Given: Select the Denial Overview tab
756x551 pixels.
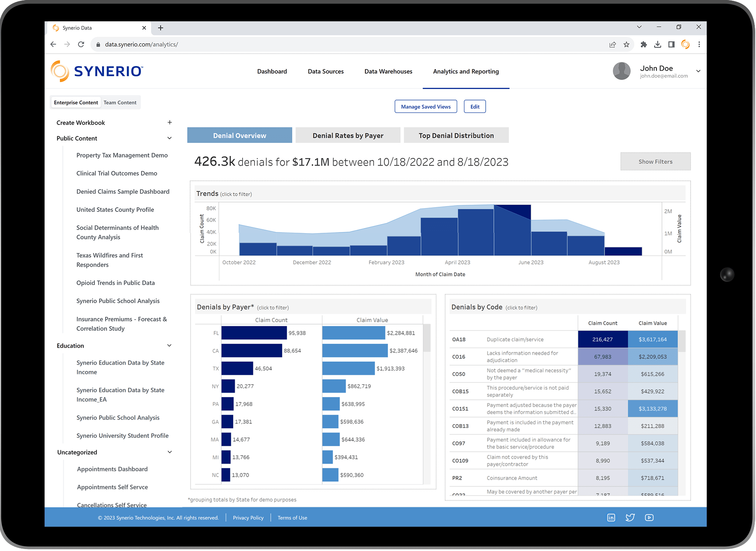Looking at the screenshot, I should [239, 135].
